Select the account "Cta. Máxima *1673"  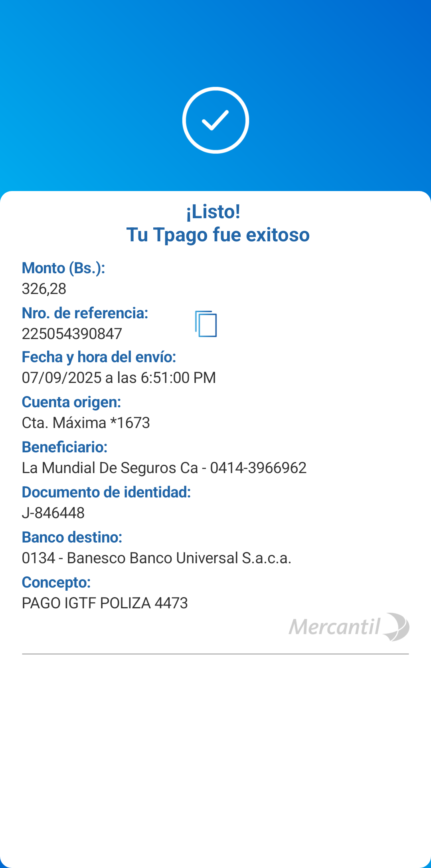coord(86,423)
